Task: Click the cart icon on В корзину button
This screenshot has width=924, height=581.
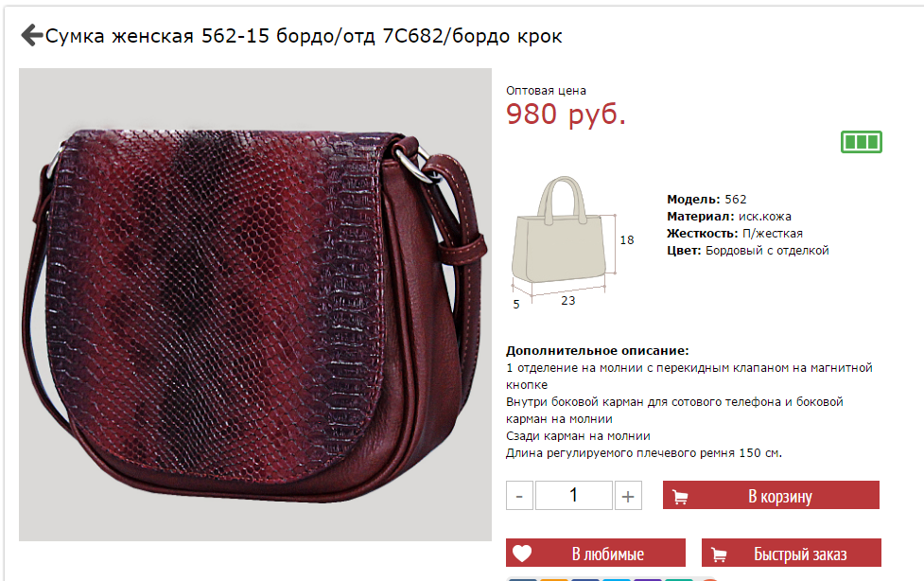Action: [680, 497]
